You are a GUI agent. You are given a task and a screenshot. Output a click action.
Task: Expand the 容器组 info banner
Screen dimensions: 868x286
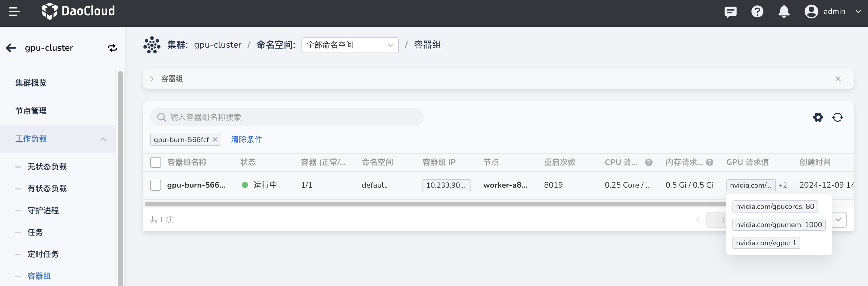(x=152, y=79)
